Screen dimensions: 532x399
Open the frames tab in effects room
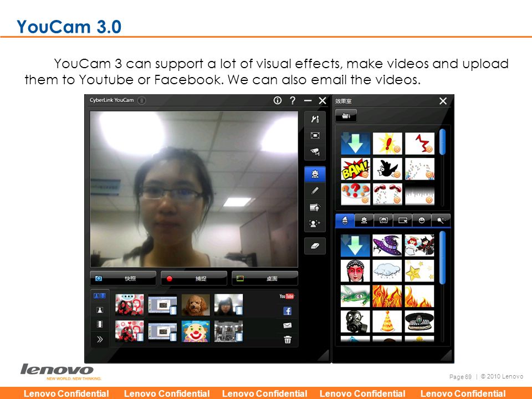pos(402,221)
